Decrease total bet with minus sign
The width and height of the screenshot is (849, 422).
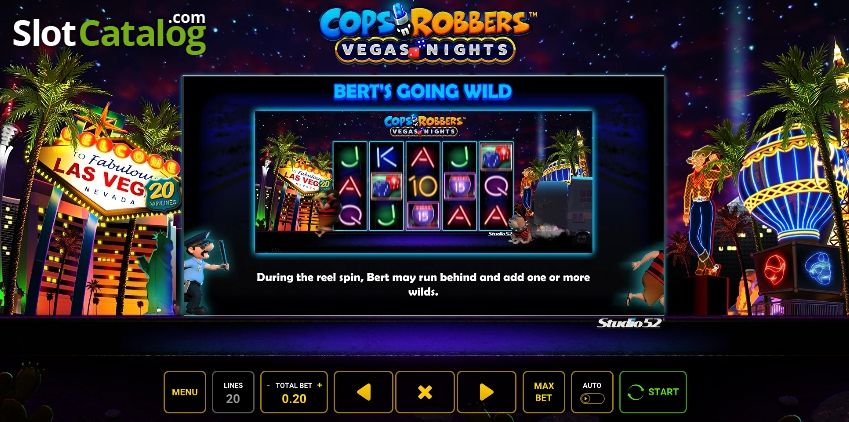point(267,385)
